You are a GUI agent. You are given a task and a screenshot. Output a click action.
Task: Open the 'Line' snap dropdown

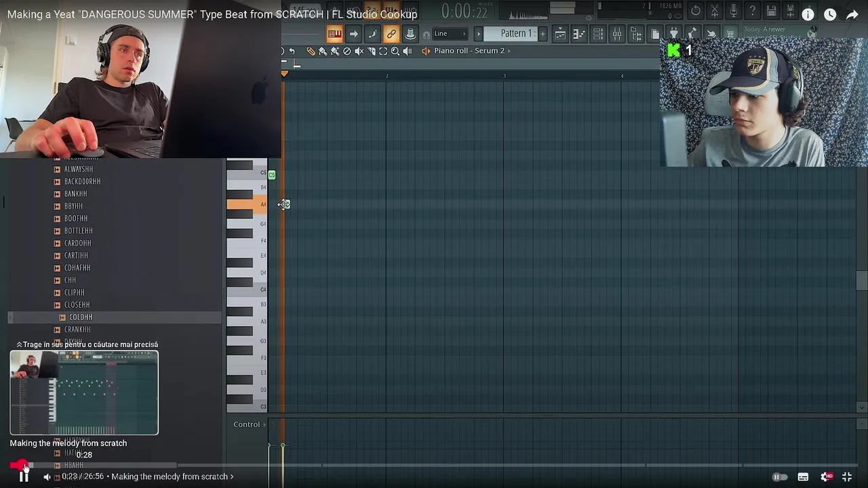click(x=450, y=34)
